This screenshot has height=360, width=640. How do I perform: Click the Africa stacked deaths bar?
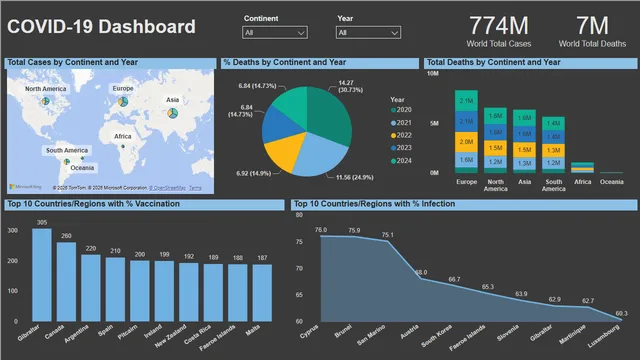582,167
